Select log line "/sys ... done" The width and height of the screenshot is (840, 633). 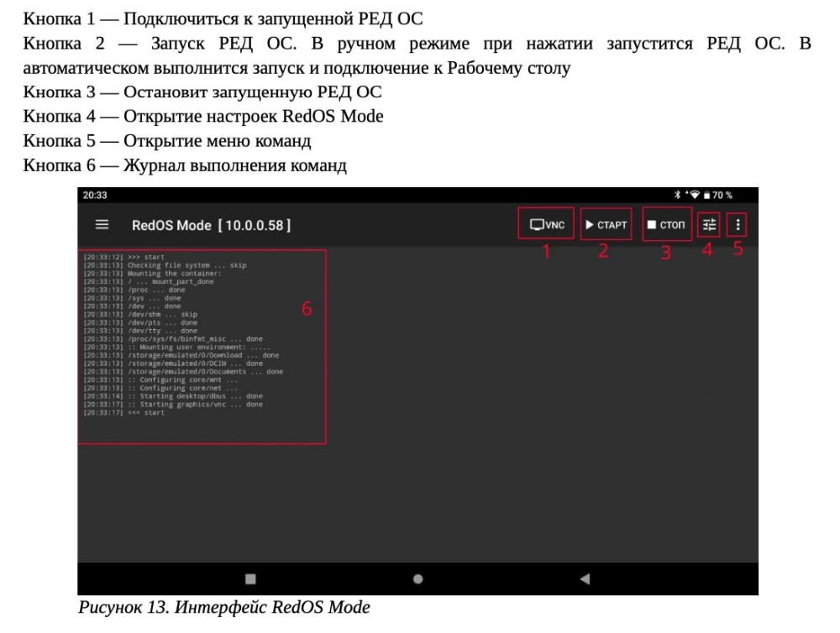pyautogui.click(x=133, y=298)
